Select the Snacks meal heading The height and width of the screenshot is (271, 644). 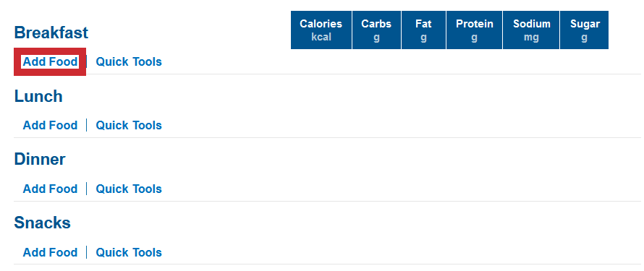coord(42,223)
